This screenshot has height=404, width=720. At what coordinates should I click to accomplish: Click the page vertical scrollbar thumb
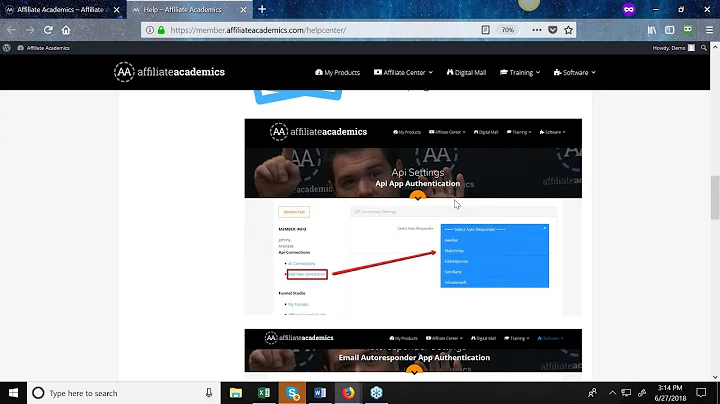[715, 197]
